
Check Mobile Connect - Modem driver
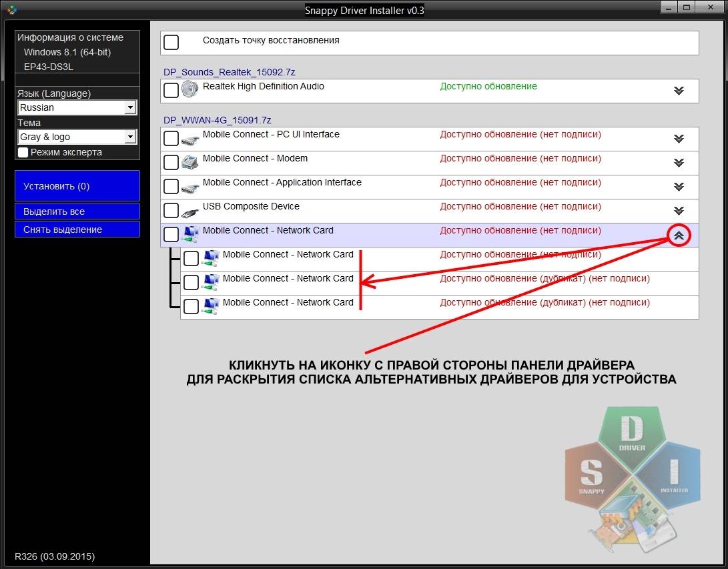point(171,162)
